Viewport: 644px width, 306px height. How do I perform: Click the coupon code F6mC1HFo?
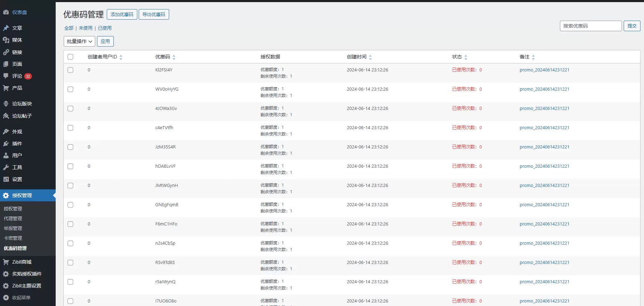(x=166, y=224)
